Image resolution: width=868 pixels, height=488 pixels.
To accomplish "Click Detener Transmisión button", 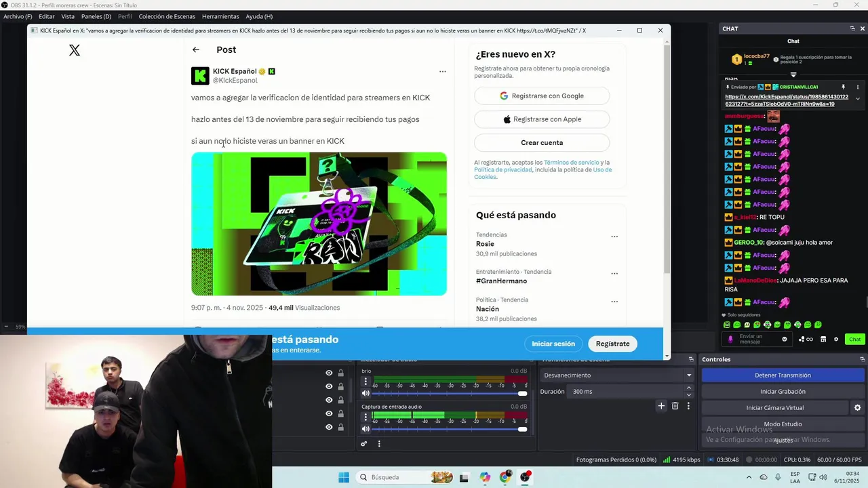I will click(783, 375).
